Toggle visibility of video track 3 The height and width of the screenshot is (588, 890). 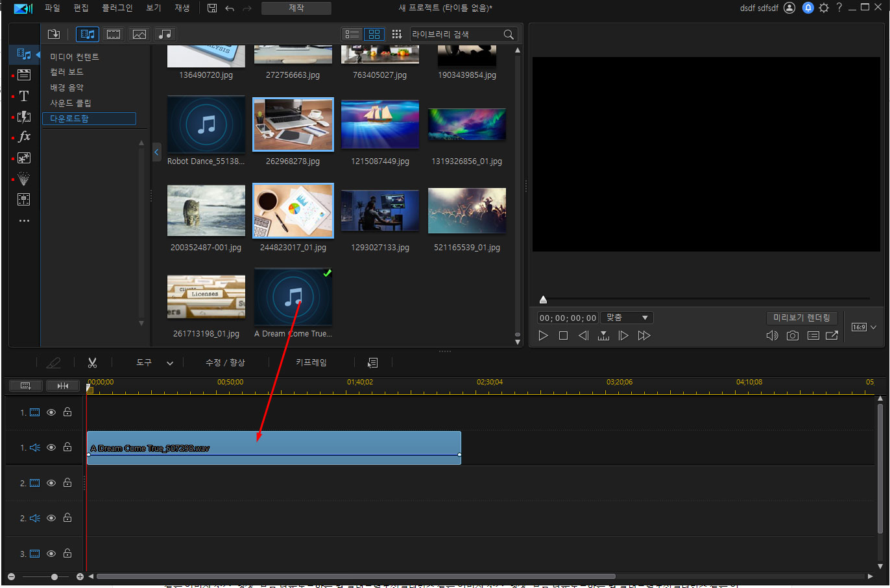coord(51,554)
